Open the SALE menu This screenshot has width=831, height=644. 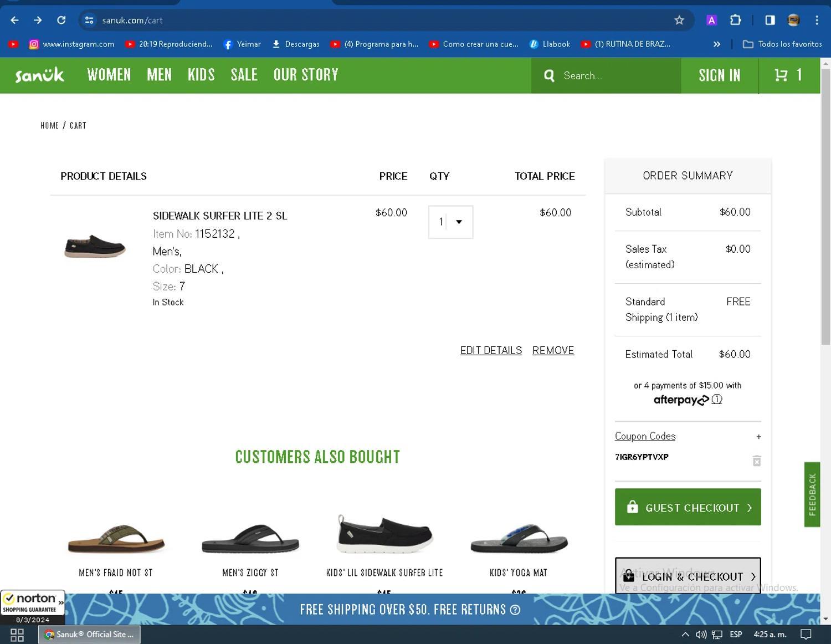pyautogui.click(x=244, y=75)
